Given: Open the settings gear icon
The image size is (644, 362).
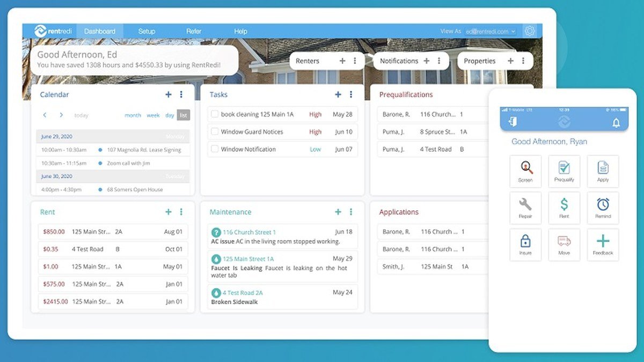Looking at the screenshot, I should (x=530, y=31).
